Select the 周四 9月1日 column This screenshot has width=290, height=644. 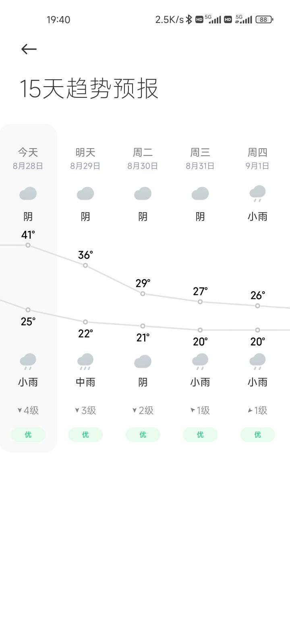(x=257, y=288)
